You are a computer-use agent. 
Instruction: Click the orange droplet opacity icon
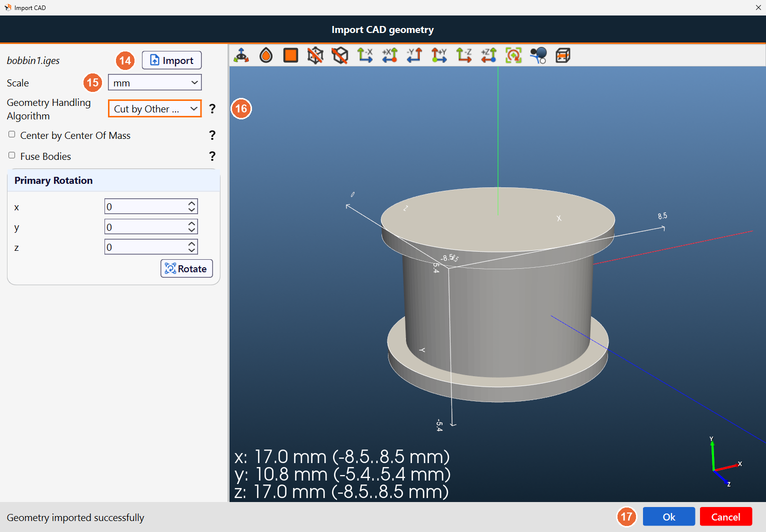click(266, 55)
